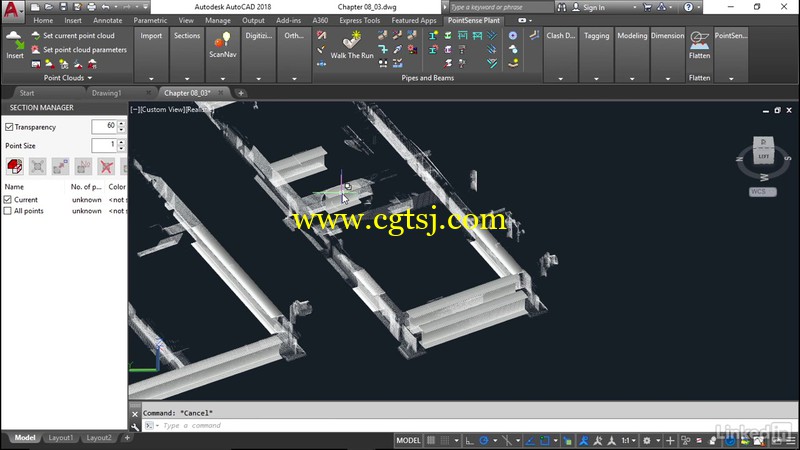Increase the Transparency value stepper
800x450 pixels.
pyautogui.click(x=121, y=123)
